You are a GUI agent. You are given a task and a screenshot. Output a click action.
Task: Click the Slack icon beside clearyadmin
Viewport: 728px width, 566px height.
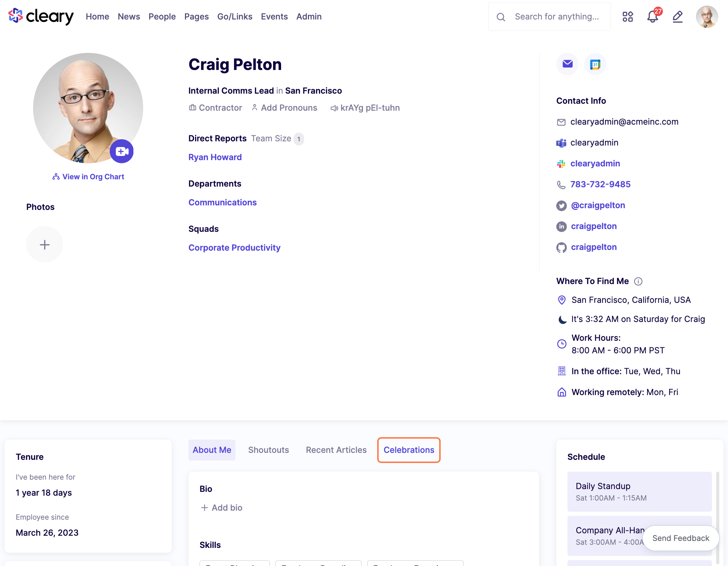click(561, 164)
